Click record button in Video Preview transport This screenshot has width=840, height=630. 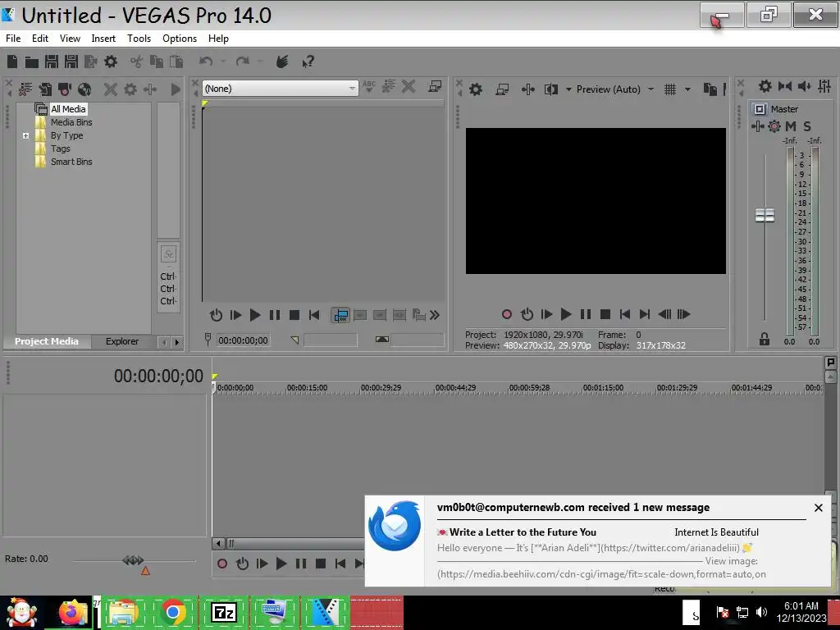[507, 314]
